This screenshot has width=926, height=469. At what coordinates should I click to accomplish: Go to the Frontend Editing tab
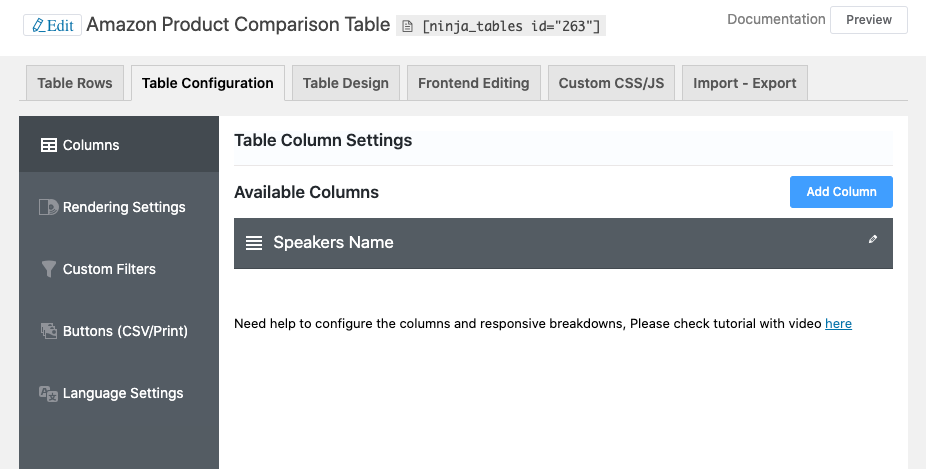473,83
